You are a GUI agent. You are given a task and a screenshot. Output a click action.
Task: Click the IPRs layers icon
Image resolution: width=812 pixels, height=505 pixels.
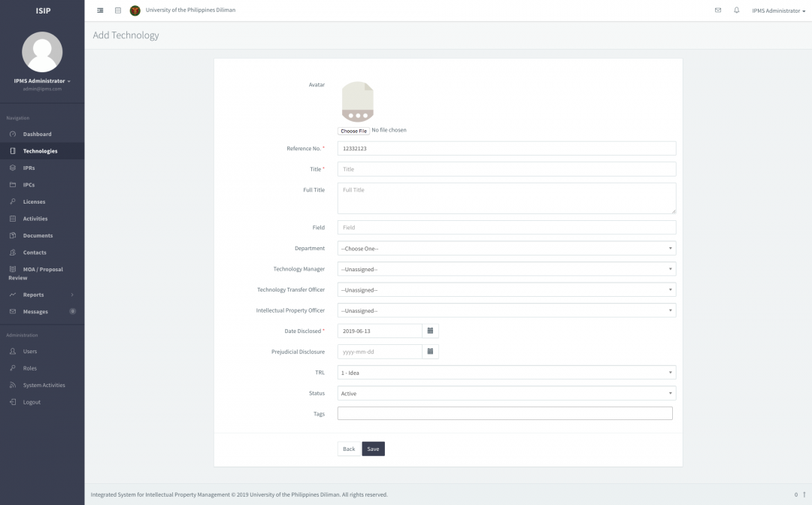coord(13,168)
